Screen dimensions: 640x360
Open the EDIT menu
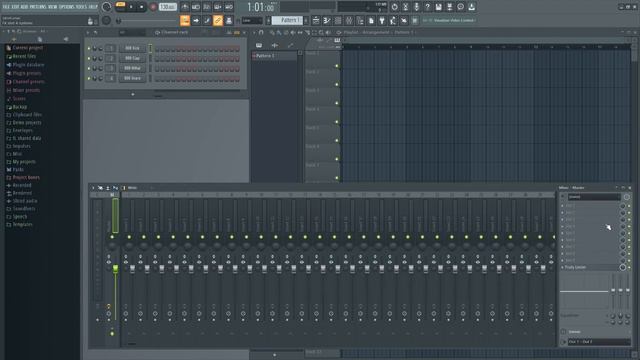(16, 7)
